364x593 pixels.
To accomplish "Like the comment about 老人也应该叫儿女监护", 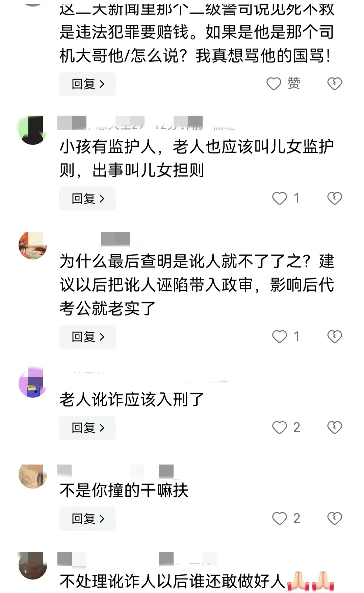I will point(280,198).
